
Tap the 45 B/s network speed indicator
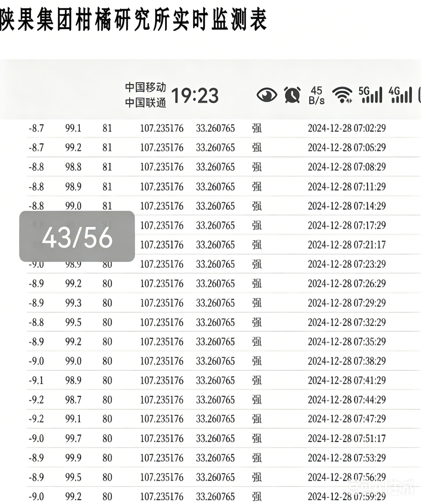point(316,95)
